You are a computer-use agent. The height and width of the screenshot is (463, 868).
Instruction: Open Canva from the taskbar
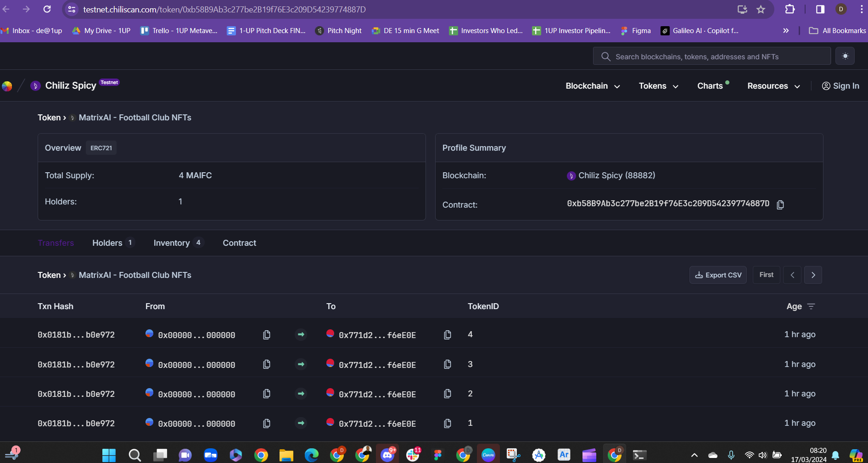[488, 455]
